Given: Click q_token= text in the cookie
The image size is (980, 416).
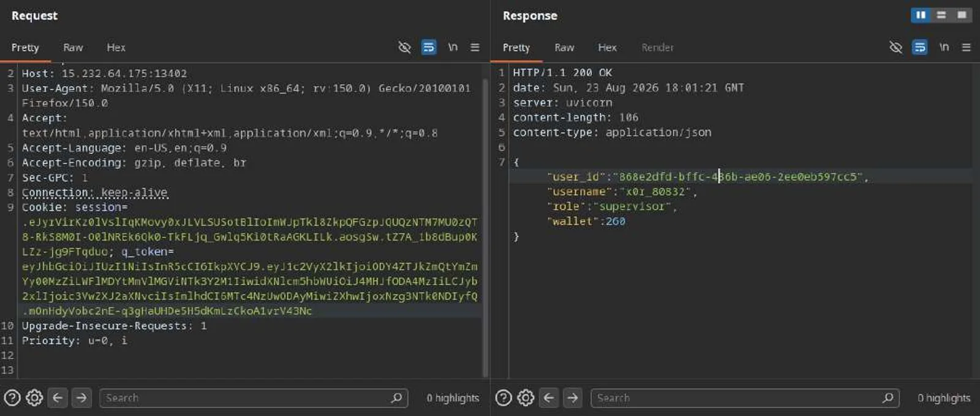Looking at the screenshot, I should (x=147, y=252).
